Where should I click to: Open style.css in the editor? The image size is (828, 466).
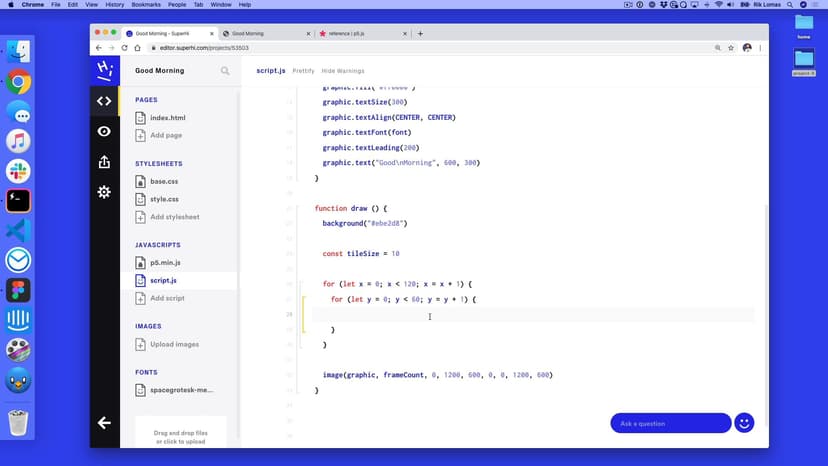(x=164, y=199)
